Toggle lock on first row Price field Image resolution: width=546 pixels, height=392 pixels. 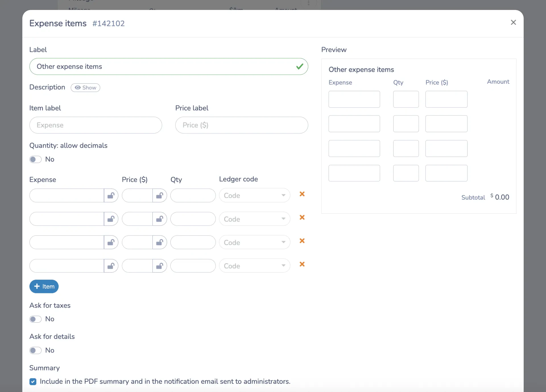point(160,195)
